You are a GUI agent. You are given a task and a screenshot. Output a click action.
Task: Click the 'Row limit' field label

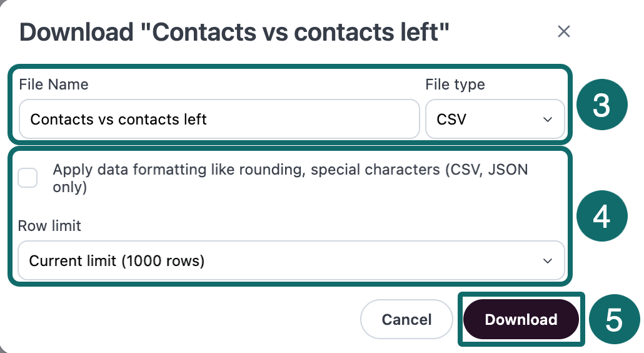pyautogui.click(x=49, y=226)
